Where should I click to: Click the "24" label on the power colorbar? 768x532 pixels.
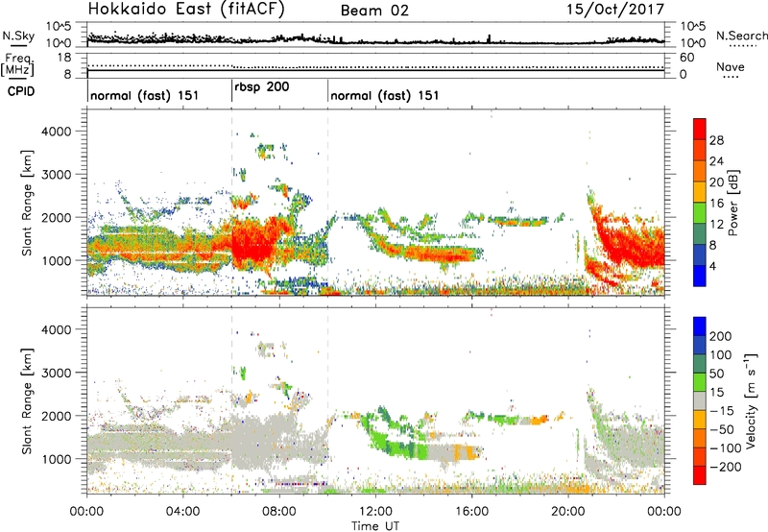coord(716,161)
